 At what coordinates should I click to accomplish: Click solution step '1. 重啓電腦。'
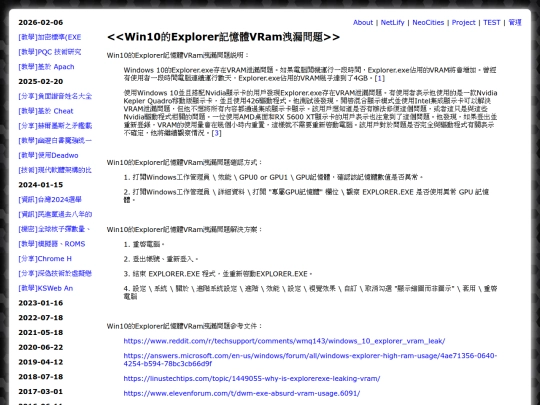(x=144, y=245)
